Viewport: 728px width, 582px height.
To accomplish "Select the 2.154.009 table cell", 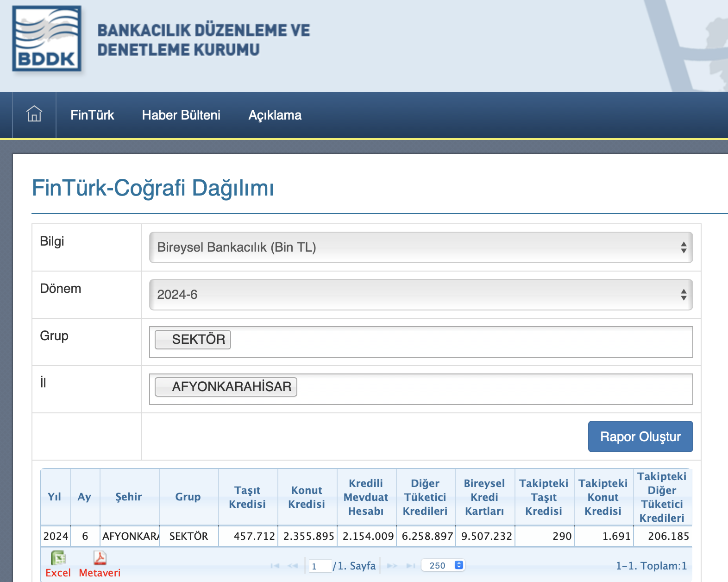I will 367,536.
